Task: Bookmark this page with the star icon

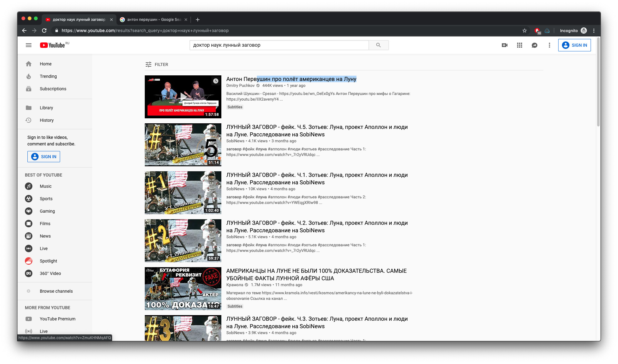Action: 525,31
